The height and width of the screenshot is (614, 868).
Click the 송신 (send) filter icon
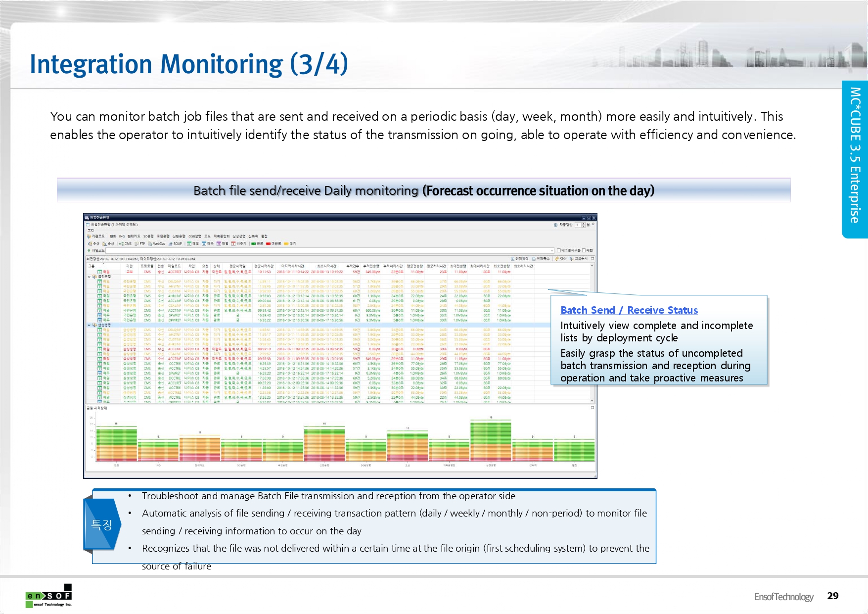tap(104, 243)
